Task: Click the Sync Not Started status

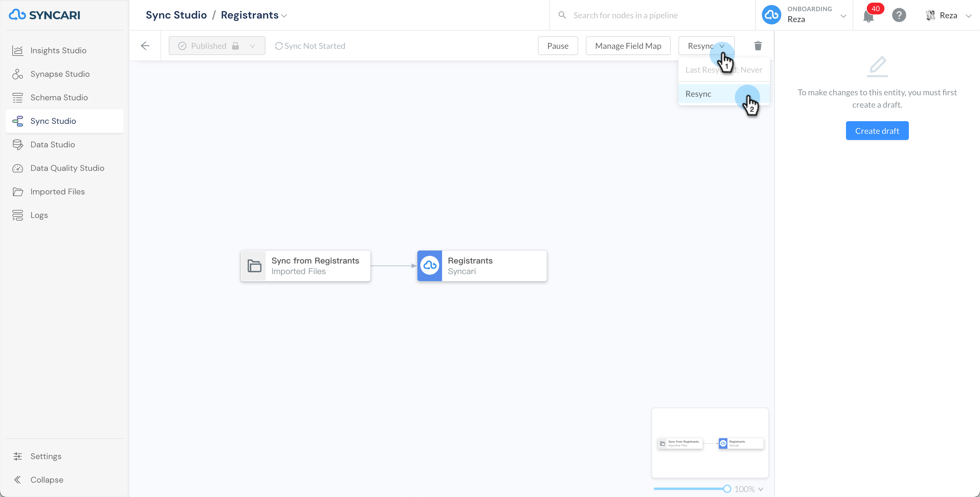Action: [x=310, y=46]
